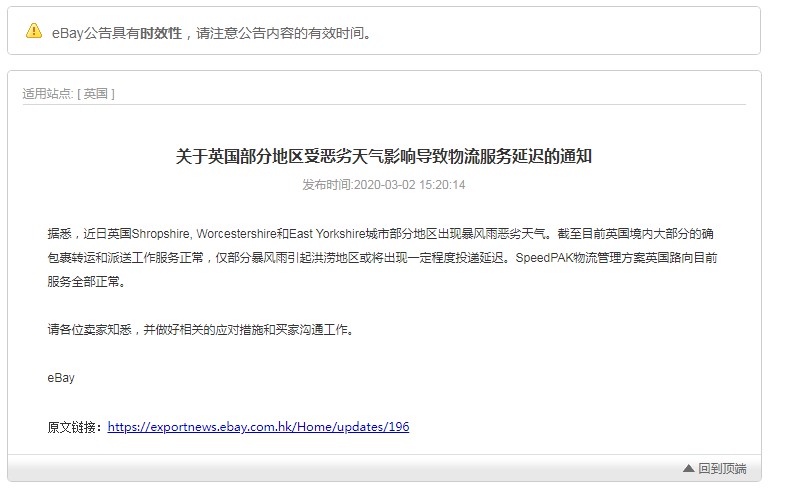Click the yellow warning triangle icon
Image resolution: width=811 pixels, height=497 pixels.
[34, 31]
